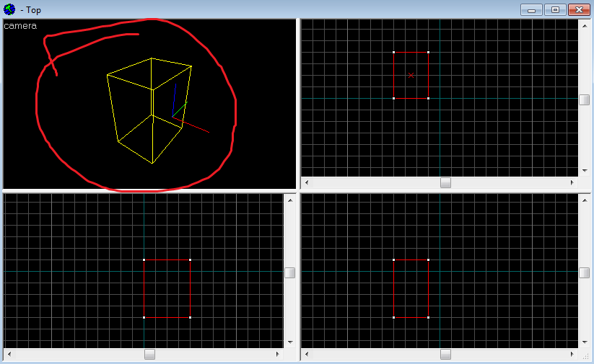Click the bottom-right handle of bottom-right viewport brush
This screenshot has height=364, width=594.
pyautogui.click(x=429, y=317)
